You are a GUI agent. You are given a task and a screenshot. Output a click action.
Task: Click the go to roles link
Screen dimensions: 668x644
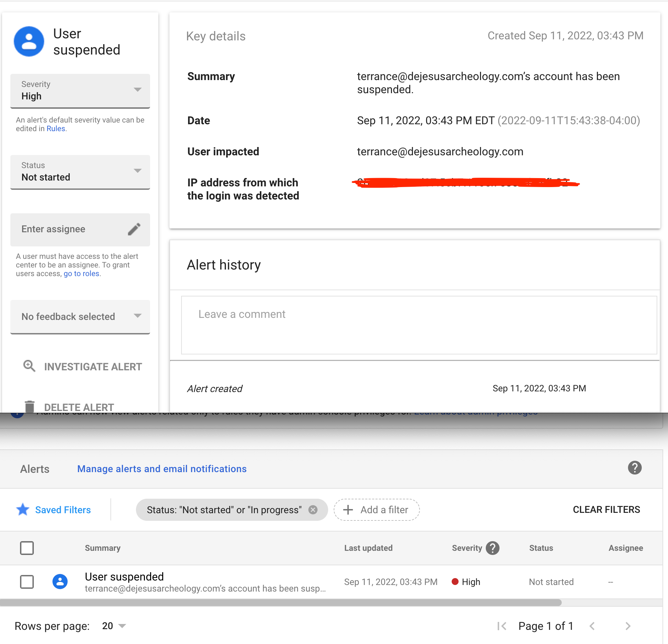81,274
